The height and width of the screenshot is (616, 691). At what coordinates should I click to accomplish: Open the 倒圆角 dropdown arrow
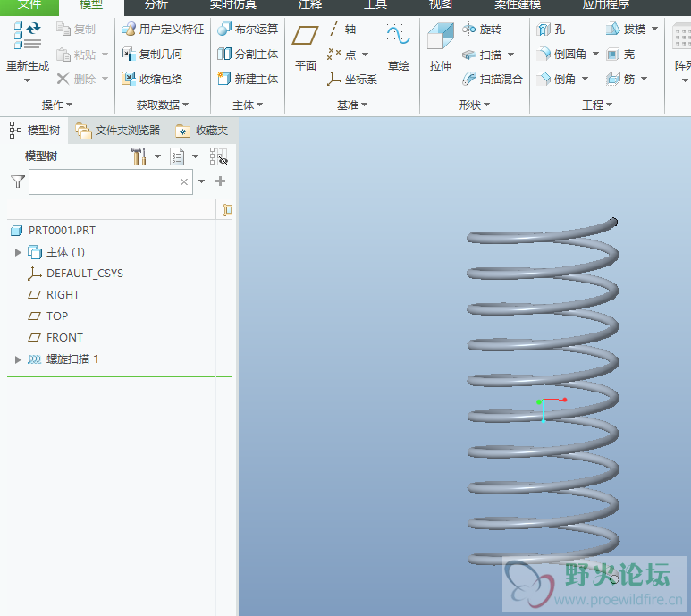(596, 55)
